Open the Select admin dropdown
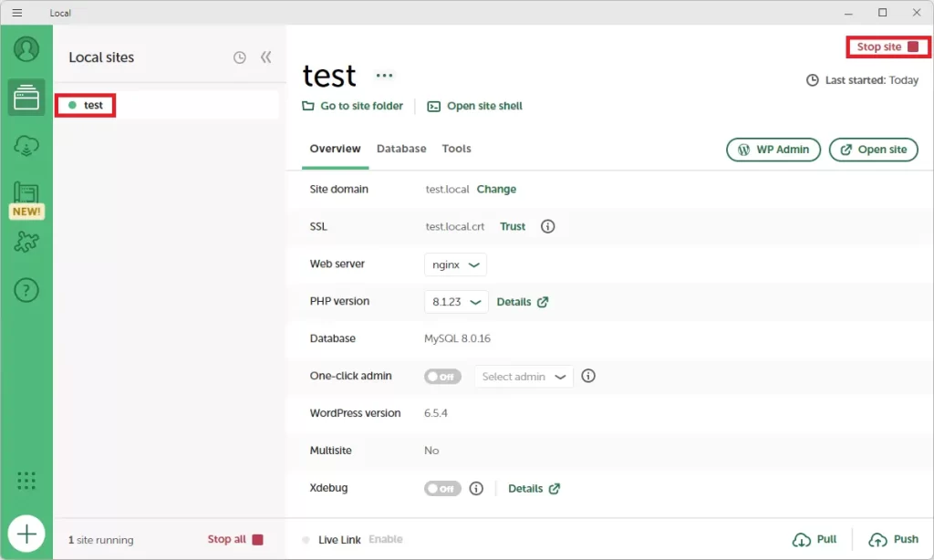 pyautogui.click(x=524, y=377)
